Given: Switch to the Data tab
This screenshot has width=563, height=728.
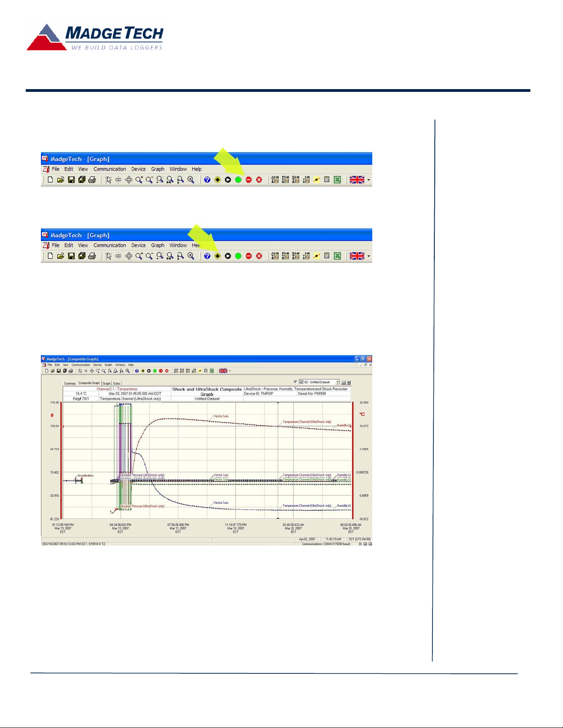Looking at the screenshot, I should (117, 383).
